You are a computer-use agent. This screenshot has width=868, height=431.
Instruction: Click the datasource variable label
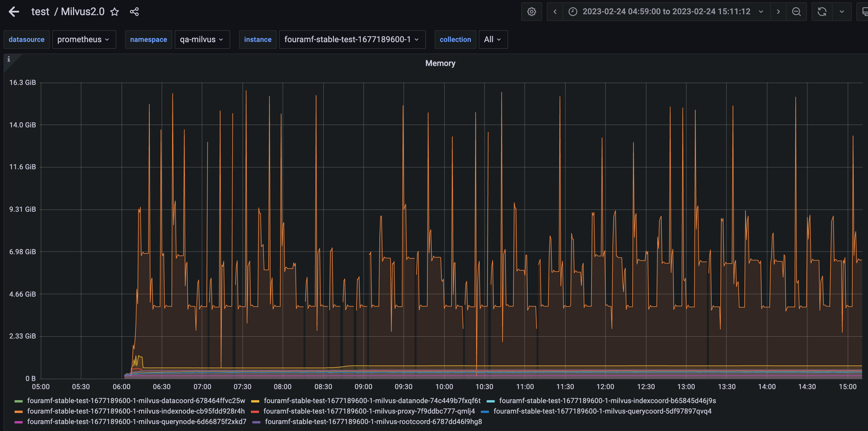27,40
